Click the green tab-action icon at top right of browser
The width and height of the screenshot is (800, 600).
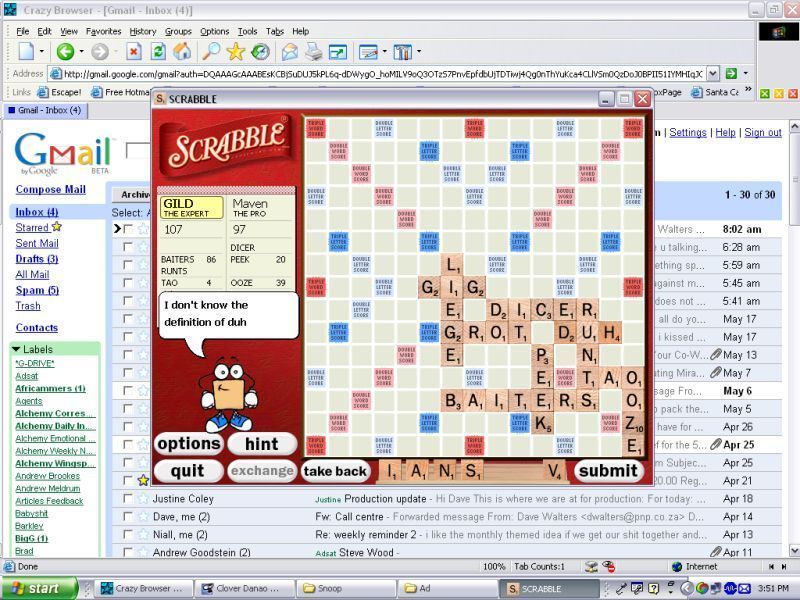pos(764,93)
